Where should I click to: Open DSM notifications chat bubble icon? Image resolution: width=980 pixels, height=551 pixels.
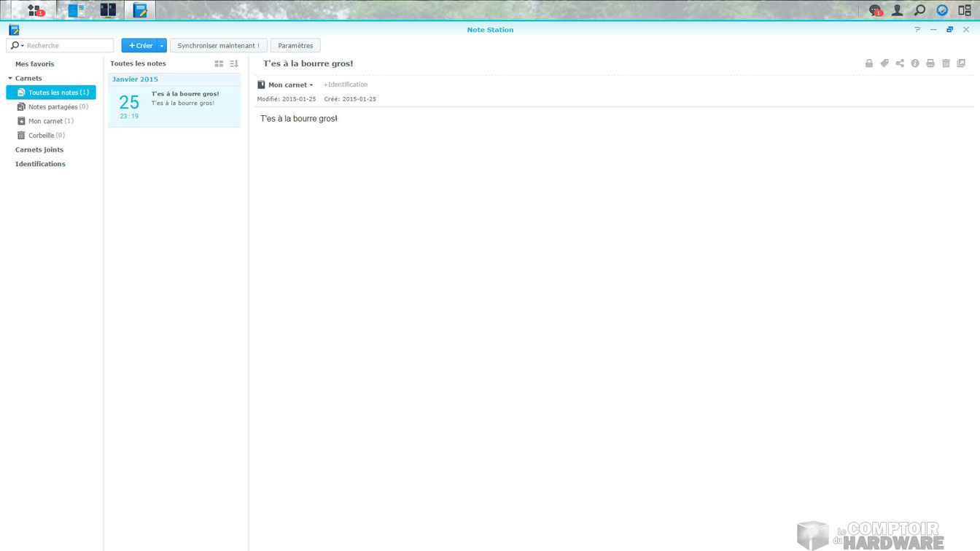tap(875, 10)
